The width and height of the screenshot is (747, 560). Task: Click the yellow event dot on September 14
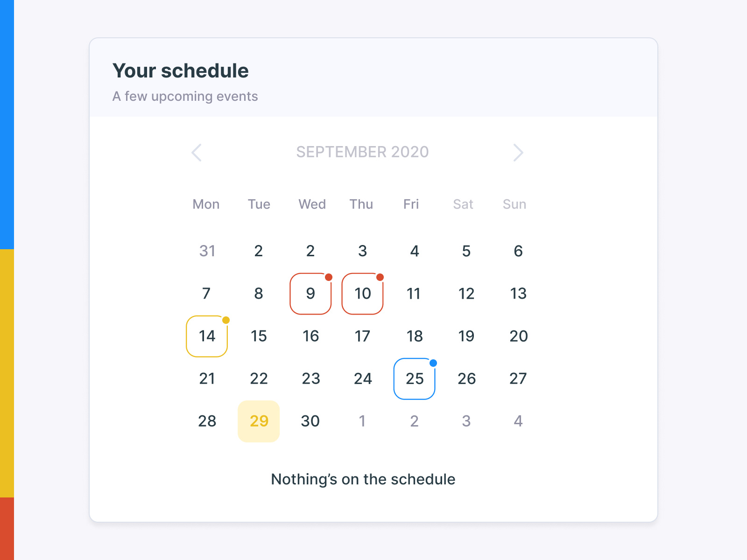click(x=226, y=320)
